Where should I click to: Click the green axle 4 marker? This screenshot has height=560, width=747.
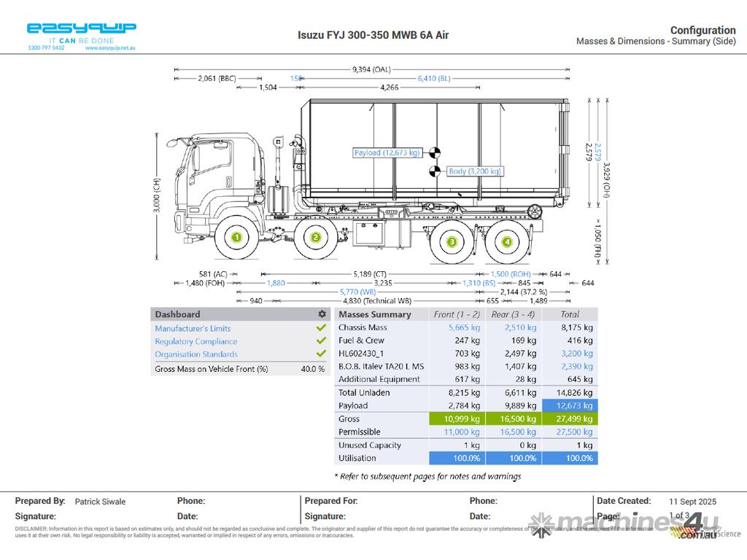507,241
